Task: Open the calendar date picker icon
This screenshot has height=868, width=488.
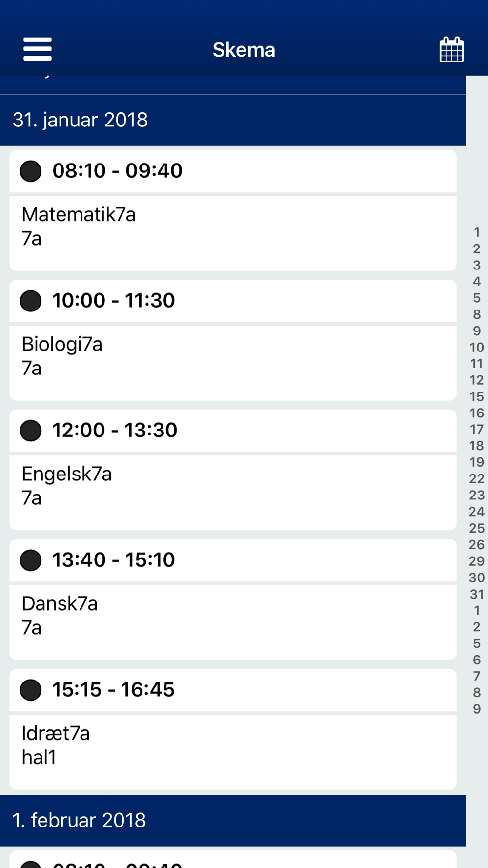Action: pos(451,49)
